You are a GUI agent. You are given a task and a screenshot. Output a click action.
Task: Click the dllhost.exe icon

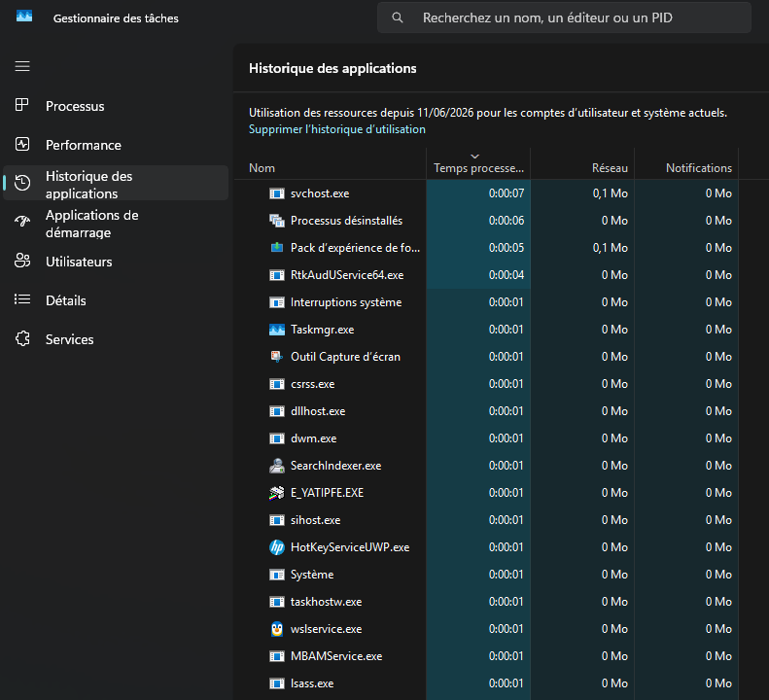point(277,411)
